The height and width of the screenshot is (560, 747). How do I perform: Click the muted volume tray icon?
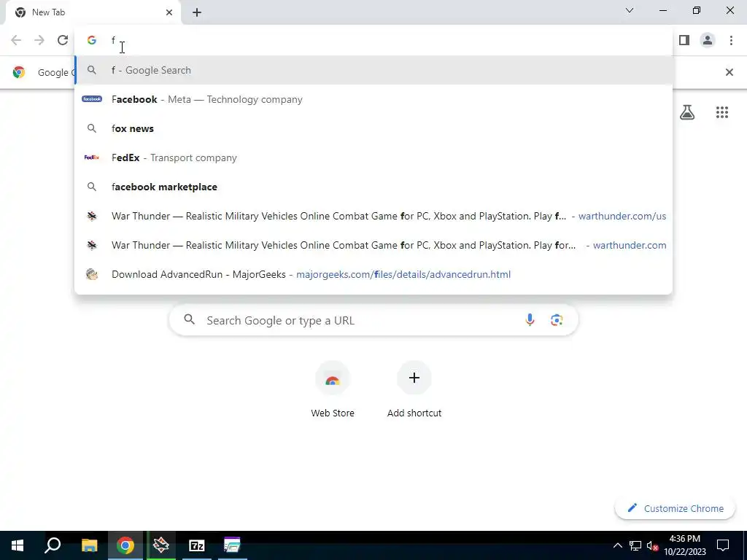[x=652, y=545]
